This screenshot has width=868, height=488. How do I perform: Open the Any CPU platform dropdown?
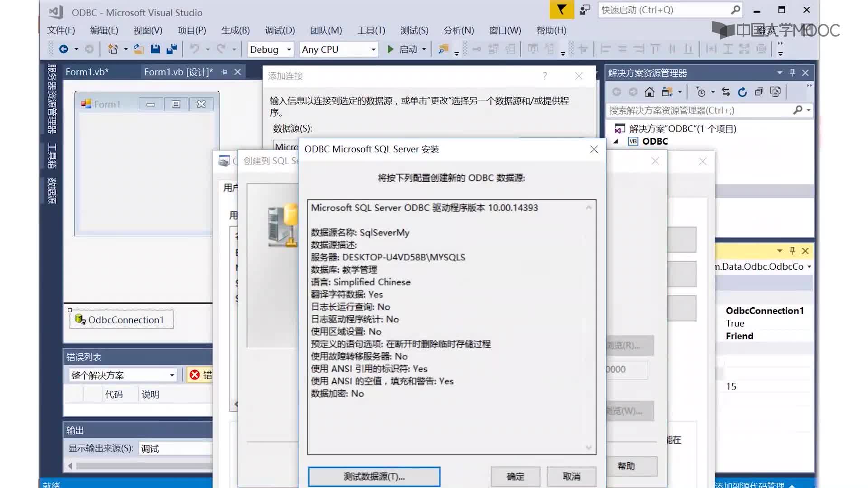click(x=373, y=49)
